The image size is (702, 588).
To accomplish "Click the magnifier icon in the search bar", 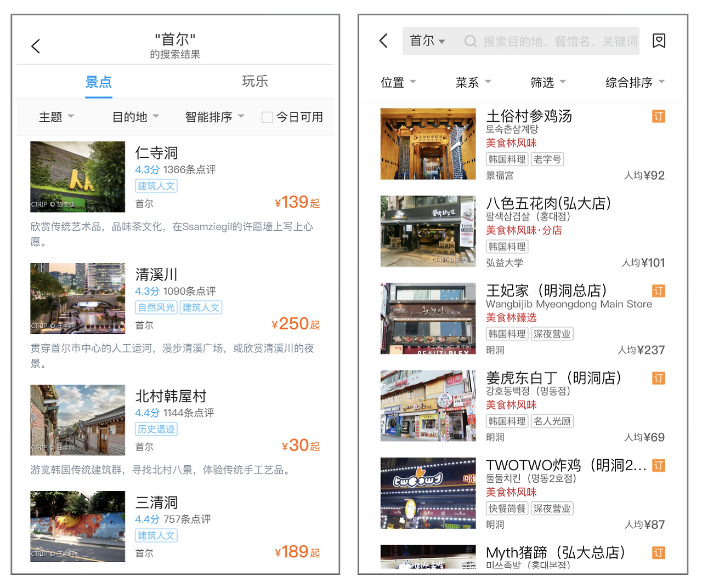I will tap(470, 41).
